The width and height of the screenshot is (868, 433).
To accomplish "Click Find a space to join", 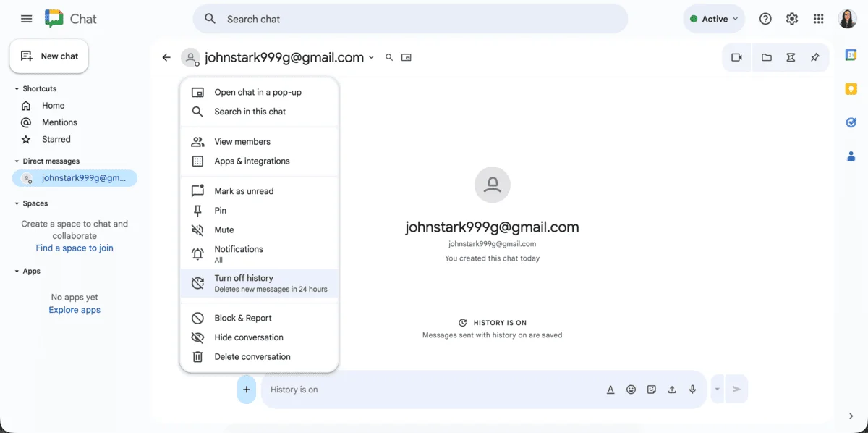I will click(75, 248).
